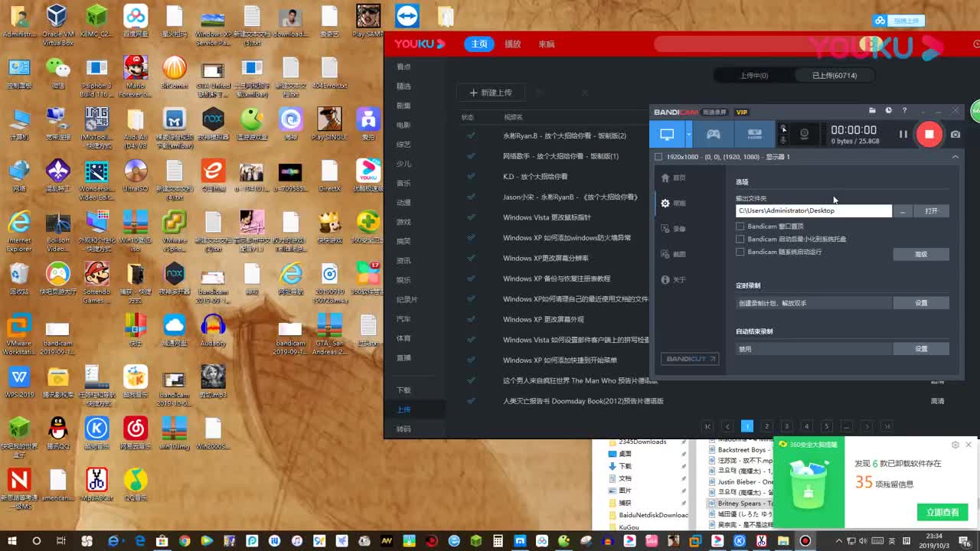The image size is (980, 551).
Task: Open Mario Forever desktop icon
Action: coord(136,77)
